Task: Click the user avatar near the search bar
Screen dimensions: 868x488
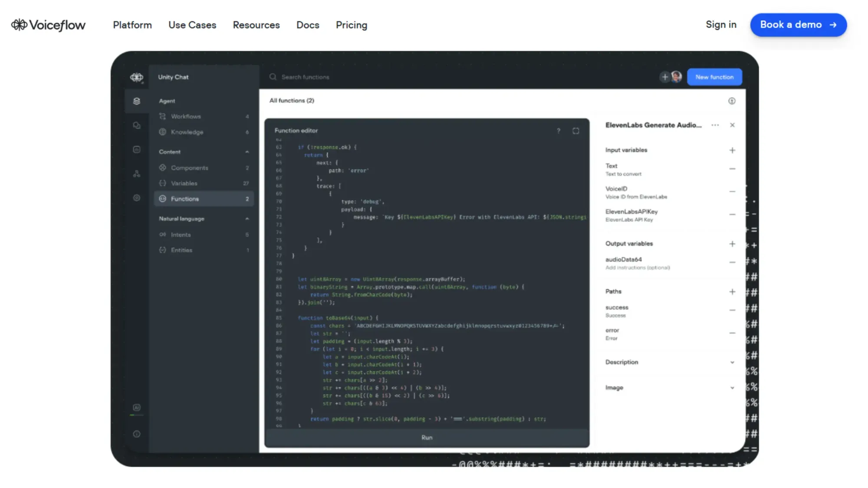Action: [x=676, y=77]
